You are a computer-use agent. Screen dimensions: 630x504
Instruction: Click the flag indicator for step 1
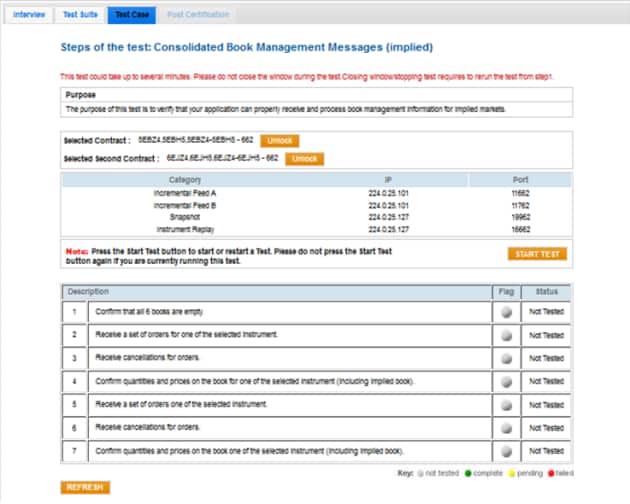tap(508, 312)
